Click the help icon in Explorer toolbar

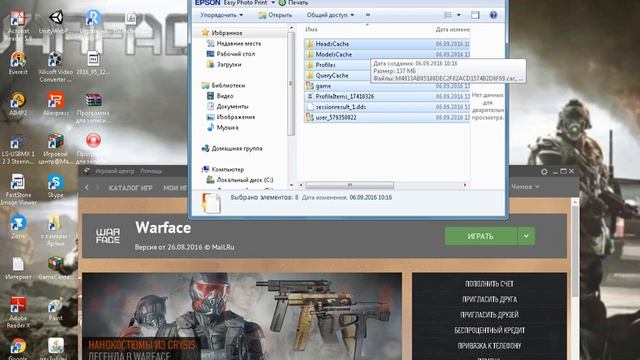(x=493, y=15)
